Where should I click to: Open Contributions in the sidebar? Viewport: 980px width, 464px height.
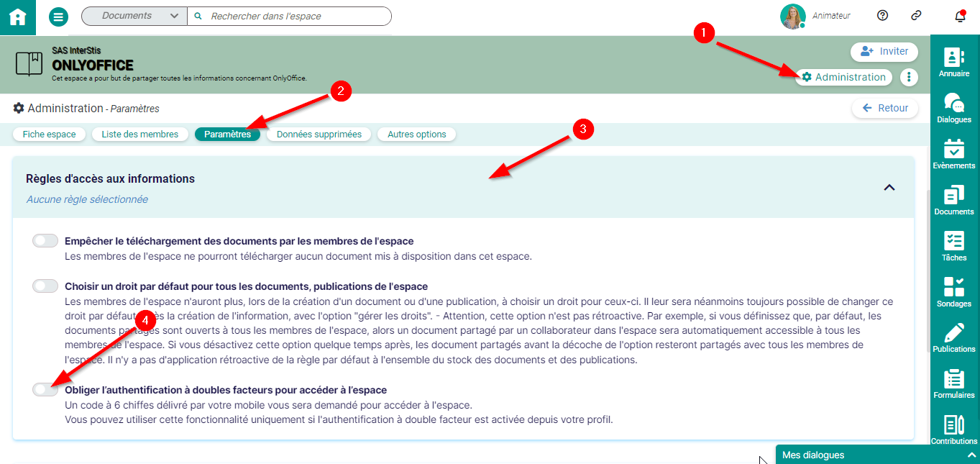click(x=954, y=430)
